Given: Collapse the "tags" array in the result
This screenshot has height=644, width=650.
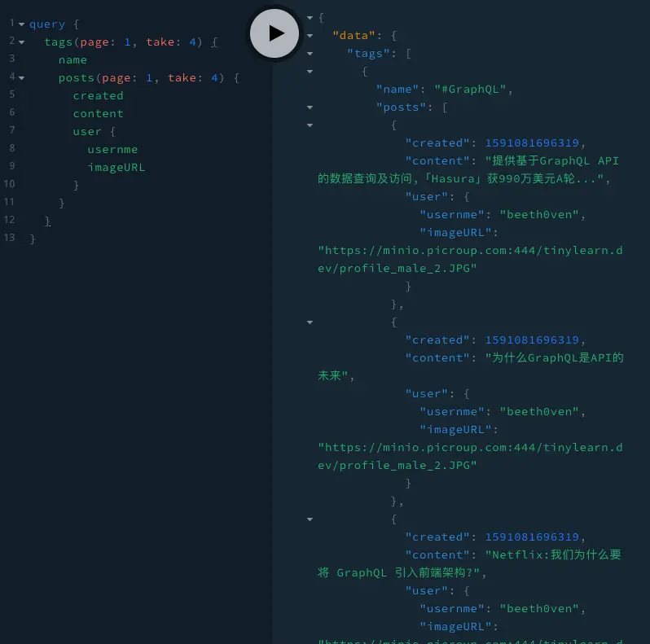Looking at the screenshot, I should (x=310, y=54).
